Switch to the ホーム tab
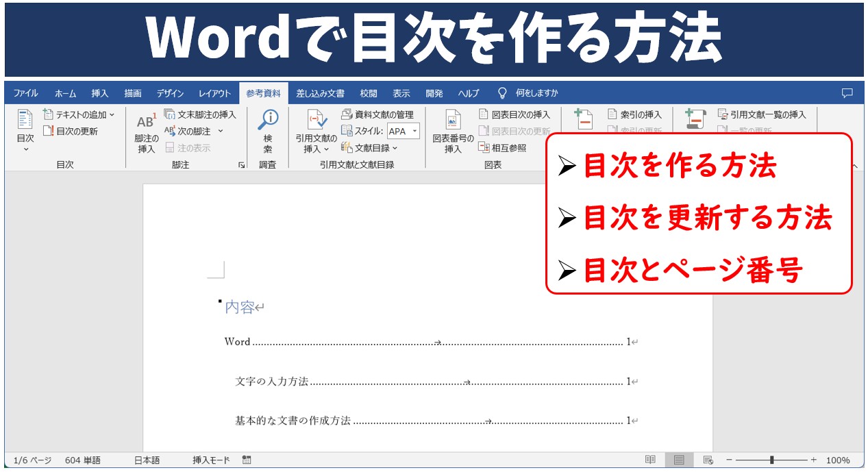Screen dimensions: 868x472 coord(66,93)
